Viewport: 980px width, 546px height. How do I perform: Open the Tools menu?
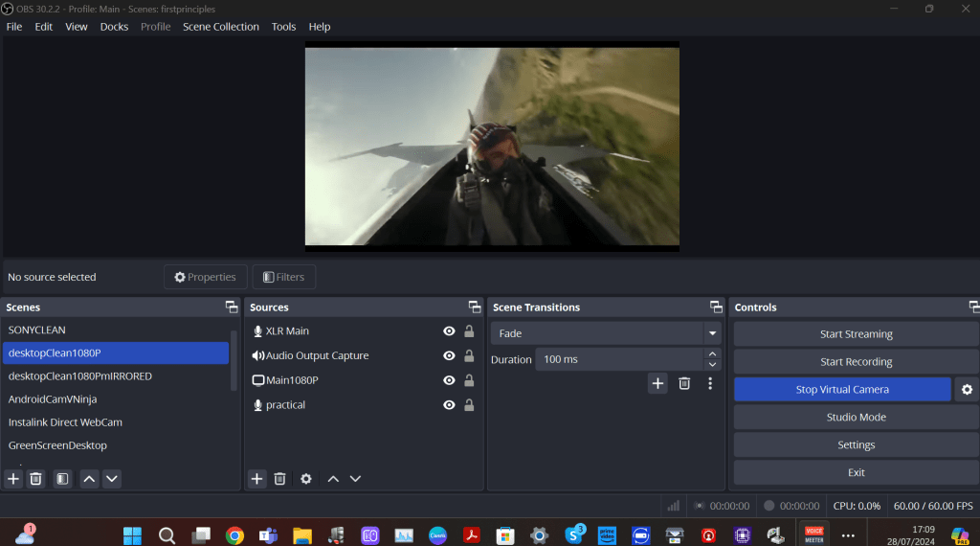click(283, 27)
